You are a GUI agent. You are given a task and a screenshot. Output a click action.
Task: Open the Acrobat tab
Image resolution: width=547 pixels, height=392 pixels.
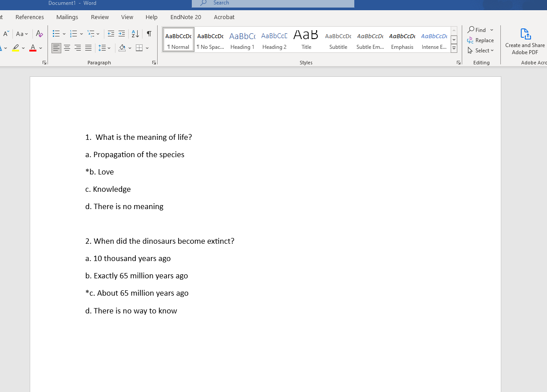tap(224, 17)
